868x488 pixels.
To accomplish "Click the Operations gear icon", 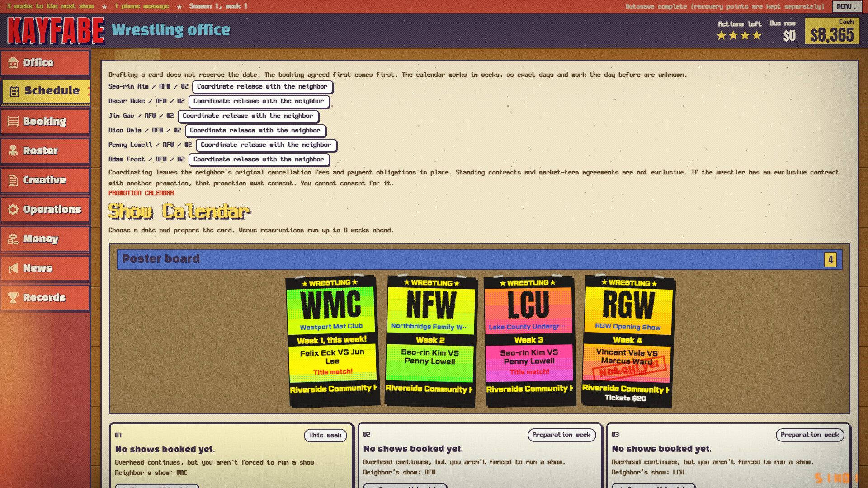I will (13, 210).
